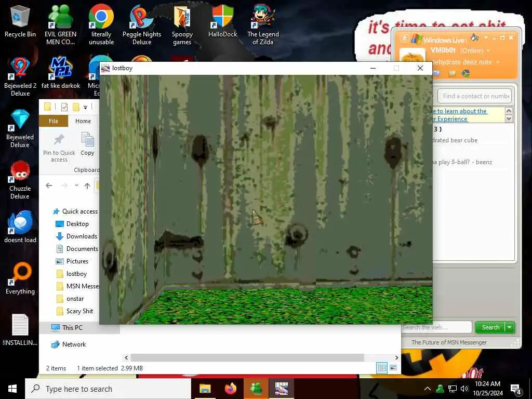Select the Everything search shortcut
Screen dimensions: 532x399
[x=20, y=278]
